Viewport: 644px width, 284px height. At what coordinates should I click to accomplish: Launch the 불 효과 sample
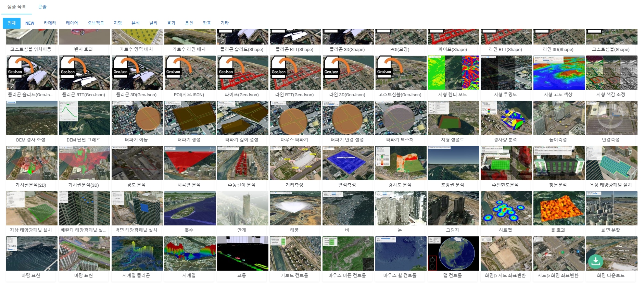(558, 208)
